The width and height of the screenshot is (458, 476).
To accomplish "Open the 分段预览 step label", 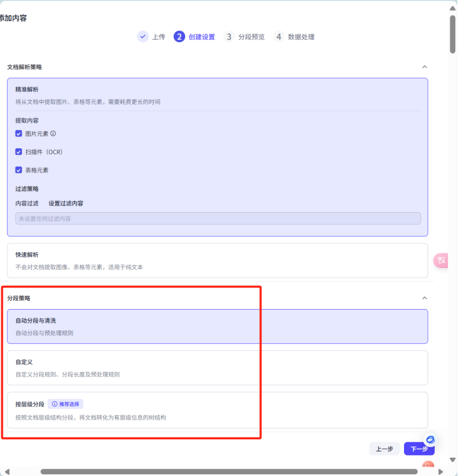I will coord(251,37).
